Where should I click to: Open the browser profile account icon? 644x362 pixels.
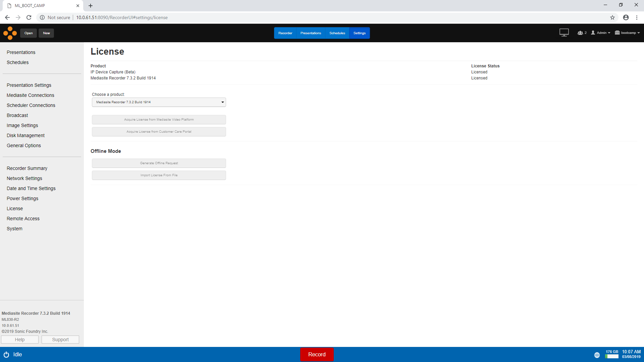click(626, 17)
